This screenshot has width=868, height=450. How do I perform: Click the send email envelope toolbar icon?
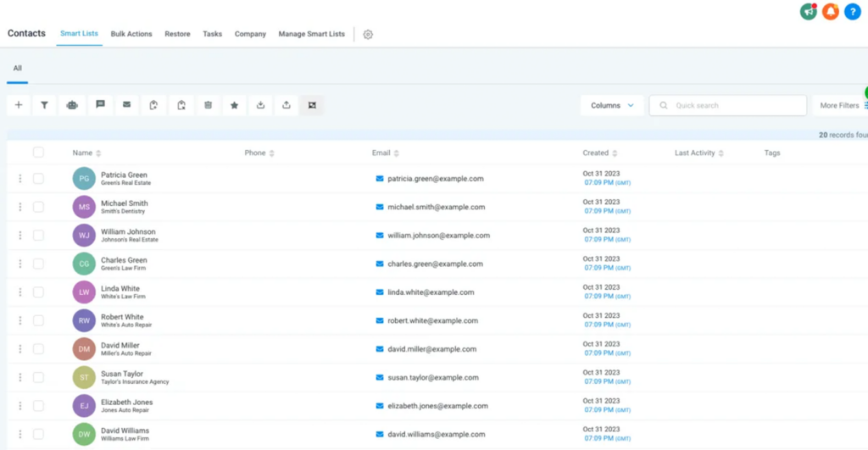(x=126, y=105)
